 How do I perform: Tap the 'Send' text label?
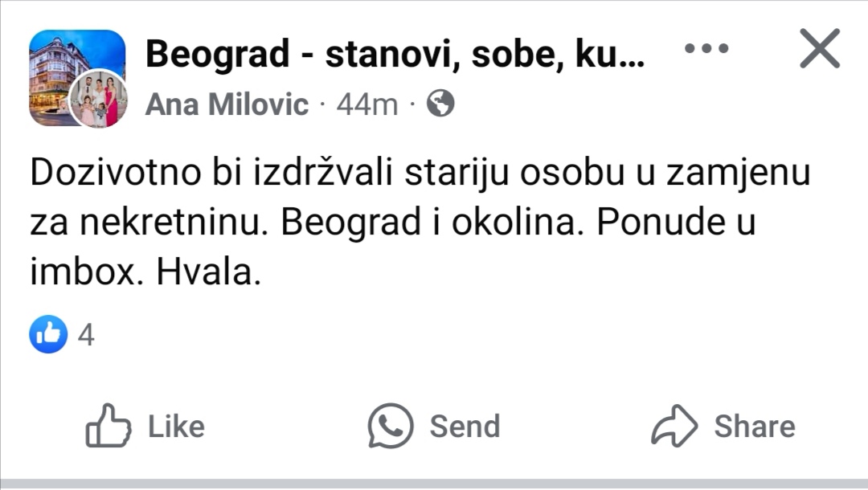(x=465, y=427)
